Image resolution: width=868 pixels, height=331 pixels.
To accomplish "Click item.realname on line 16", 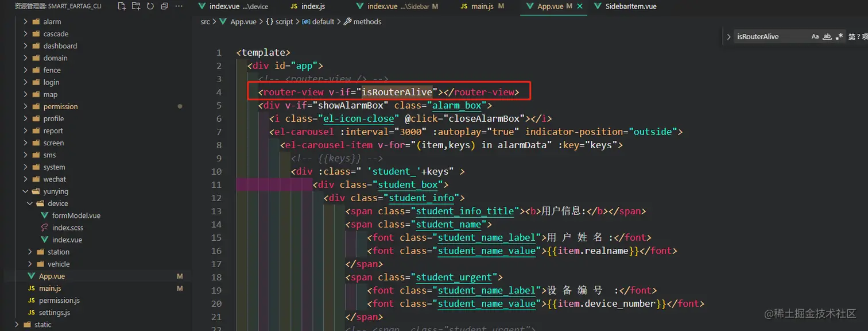I will click(x=594, y=251).
